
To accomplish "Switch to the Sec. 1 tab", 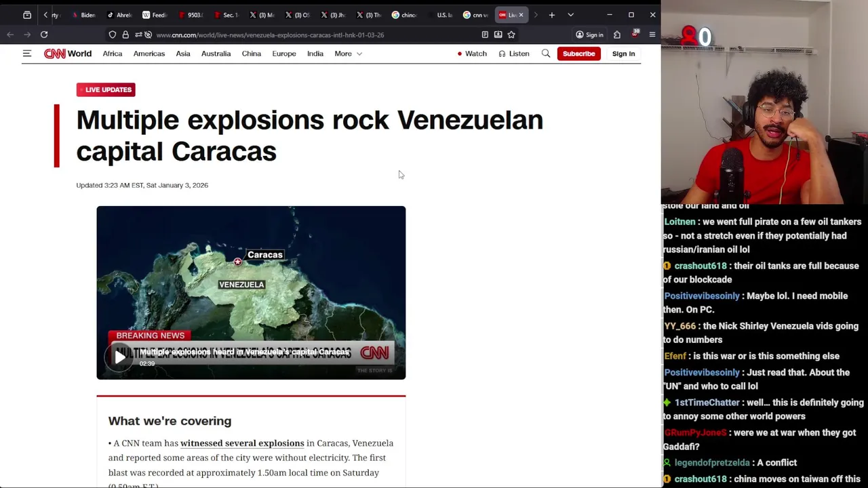I will (226, 15).
